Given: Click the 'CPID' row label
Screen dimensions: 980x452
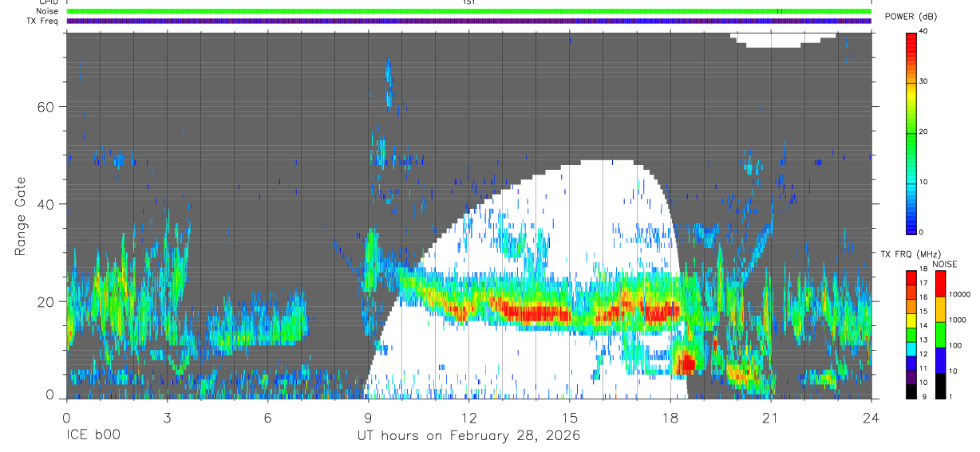Looking at the screenshot, I should coord(49,2).
